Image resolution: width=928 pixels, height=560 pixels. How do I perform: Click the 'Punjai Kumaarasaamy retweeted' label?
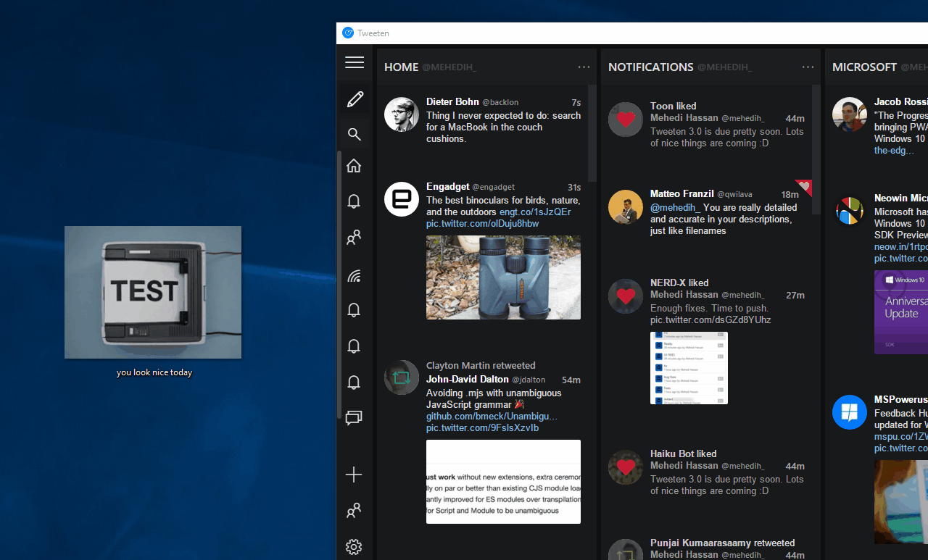click(723, 543)
